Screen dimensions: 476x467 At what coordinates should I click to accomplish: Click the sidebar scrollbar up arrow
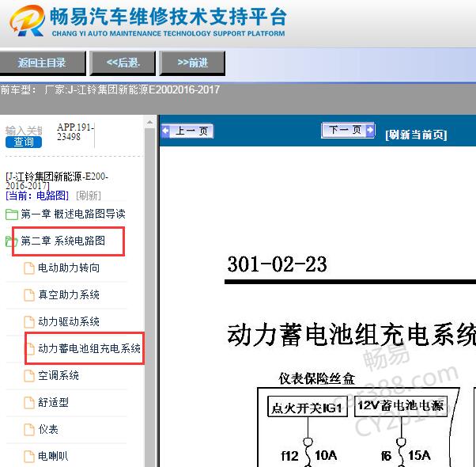tap(149, 122)
